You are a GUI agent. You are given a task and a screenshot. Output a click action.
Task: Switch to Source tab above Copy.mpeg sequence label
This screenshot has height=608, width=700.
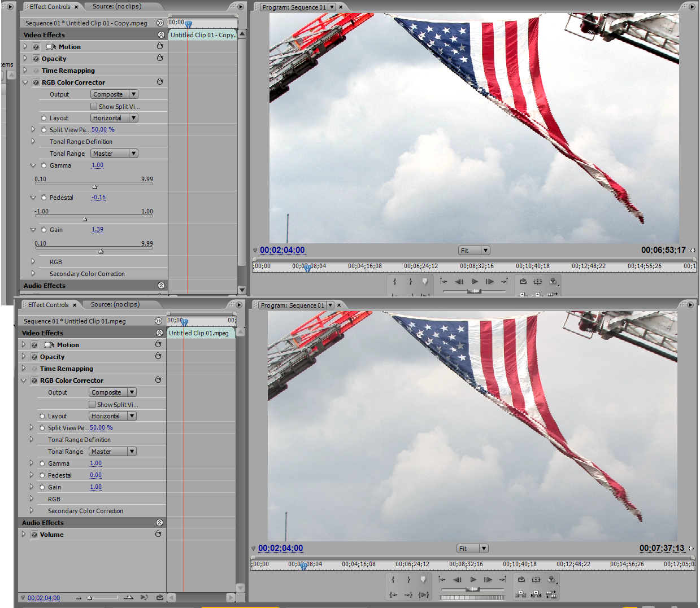(x=116, y=7)
